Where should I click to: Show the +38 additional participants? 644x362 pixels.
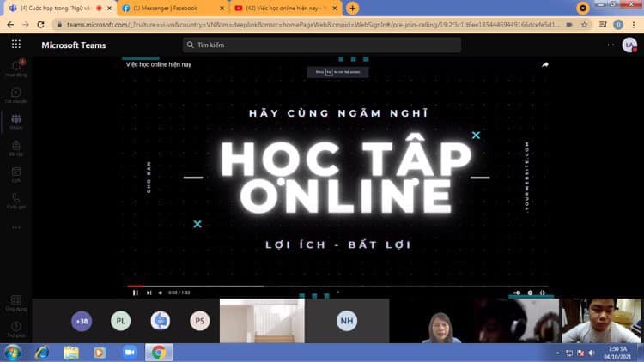(82, 322)
